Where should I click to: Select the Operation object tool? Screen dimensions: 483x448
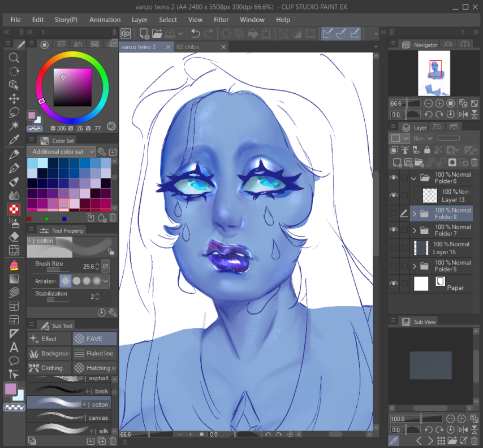click(x=14, y=85)
